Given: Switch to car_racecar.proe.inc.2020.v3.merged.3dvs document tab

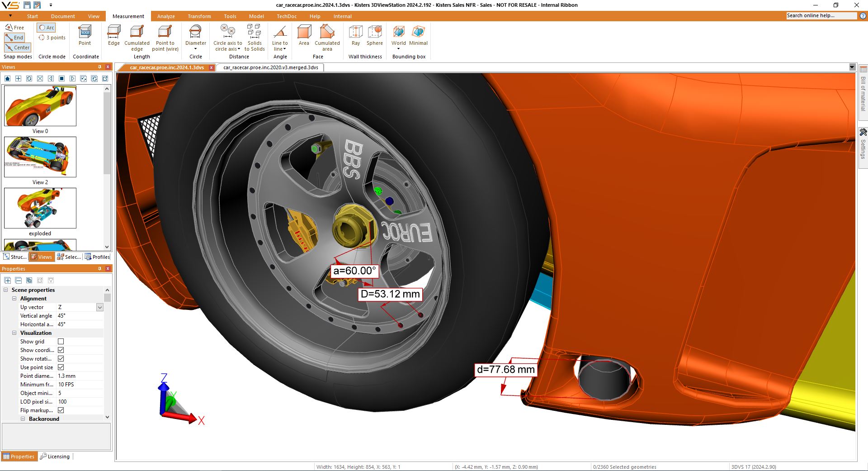Looking at the screenshot, I should tap(270, 67).
